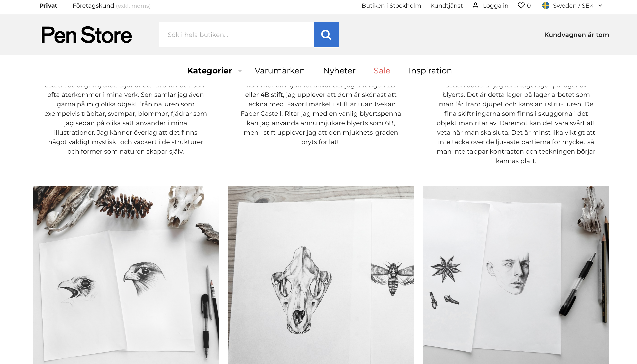This screenshot has width=637, height=364.
Task: Open the Nyheter section
Action: click(339, 71)
